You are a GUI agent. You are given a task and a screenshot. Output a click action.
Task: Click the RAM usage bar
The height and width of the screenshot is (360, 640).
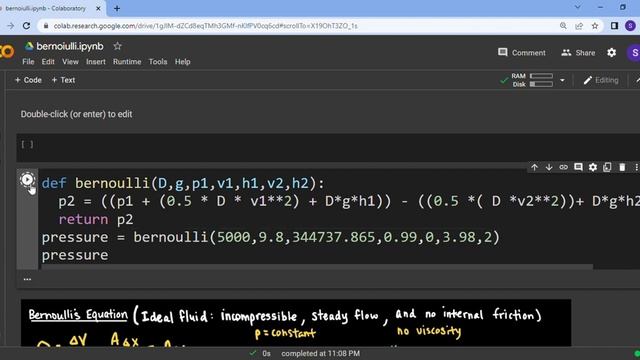(541, 76)
